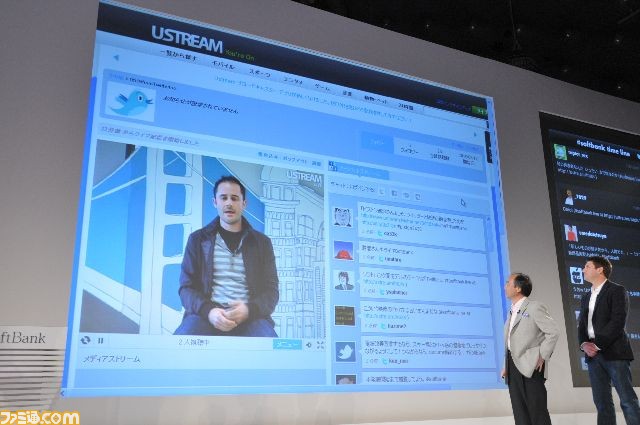Click second avatar in softbank time line window
Image resolution: width=640 pixels, height=425 pixels.
click(x=569, y=197)
